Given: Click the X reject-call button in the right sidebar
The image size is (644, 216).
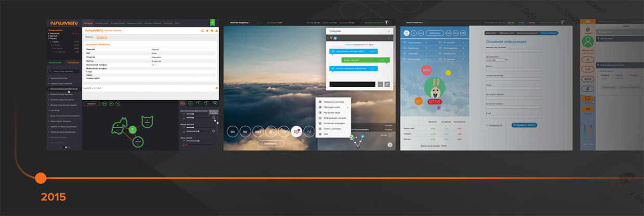Looking at the screenshot, I should [588, 60].
